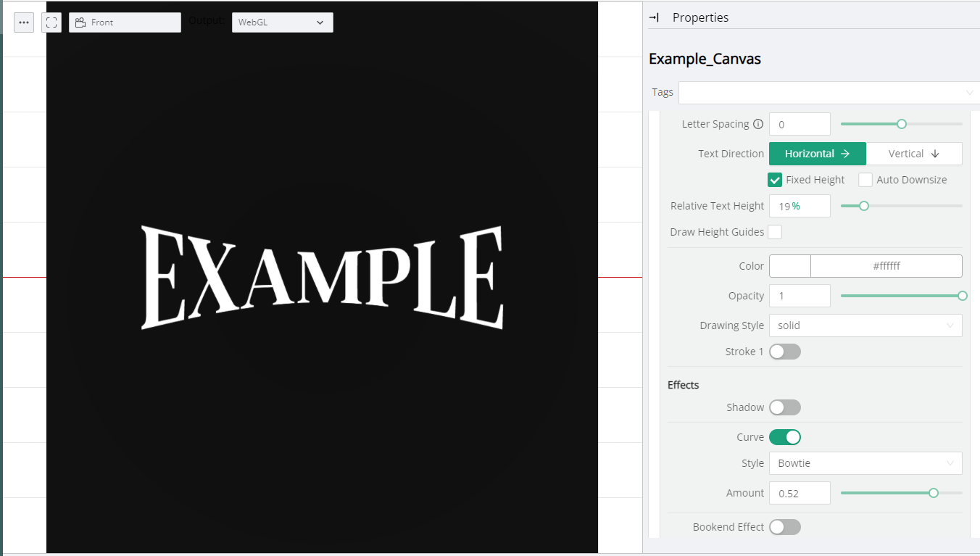Open the Drawing Style dropdown

coord(865,325)
